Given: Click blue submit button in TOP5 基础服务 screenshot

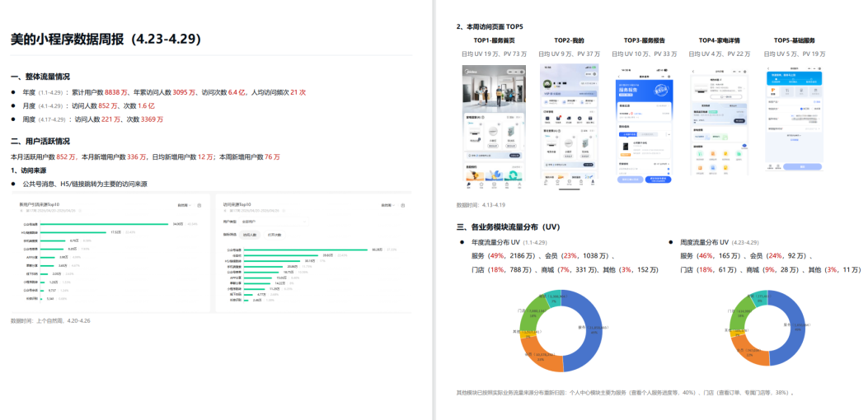Looking at the screenshot, I should click(802, 166).
